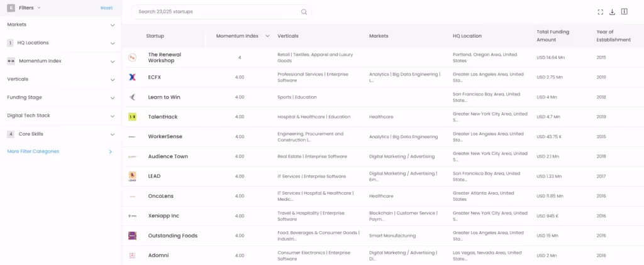Image resolution: width=644 pixels, height=265 pixels.
Task: Click the 2017 year cell for LEAD
Action: tap(601, 176)
